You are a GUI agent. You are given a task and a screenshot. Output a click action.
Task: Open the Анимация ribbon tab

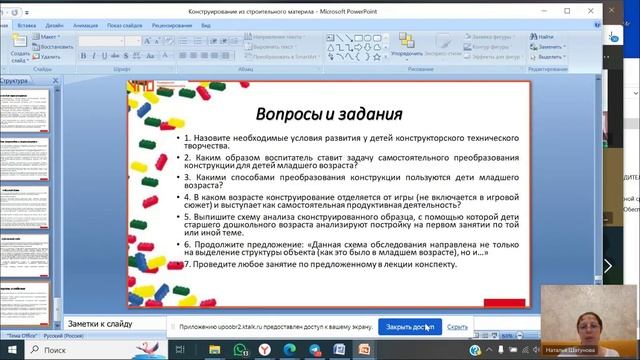(85, 25)
